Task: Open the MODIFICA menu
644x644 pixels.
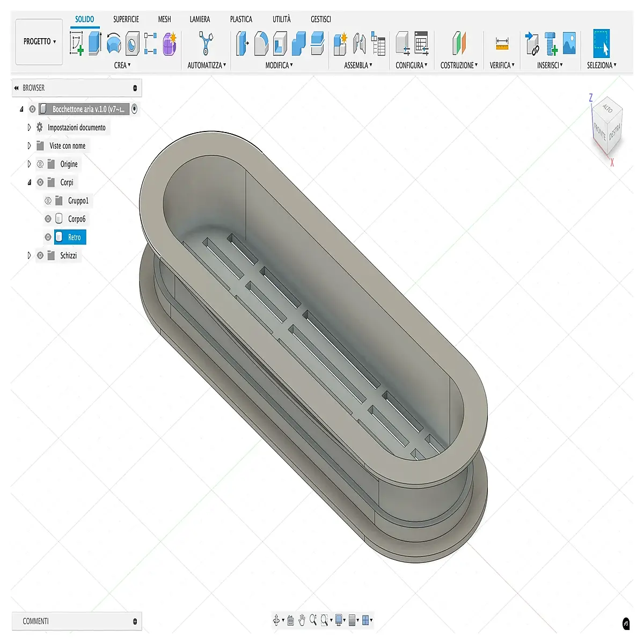Action: coord(279,65)
